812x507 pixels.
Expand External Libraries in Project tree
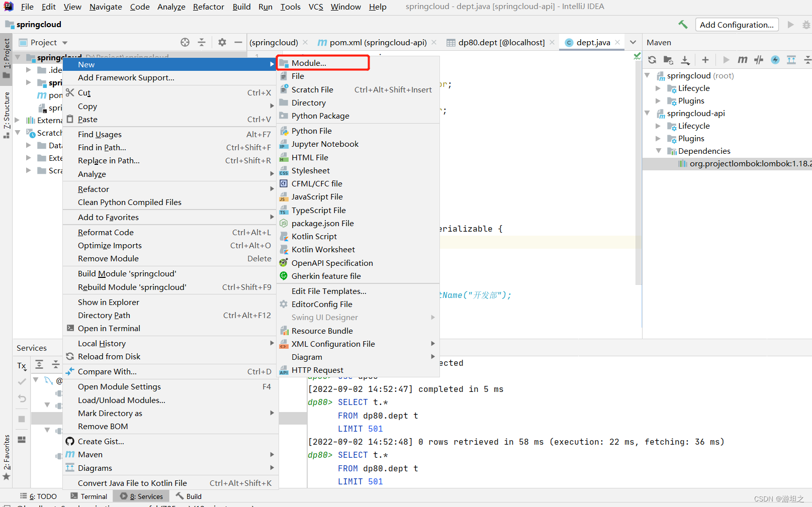(17, 120)
